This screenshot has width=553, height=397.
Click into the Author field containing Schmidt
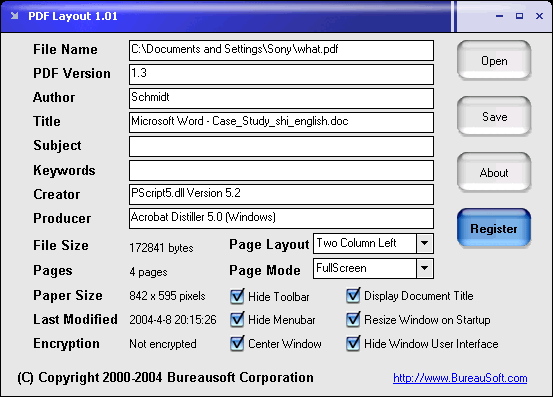[x=281, y=98]
